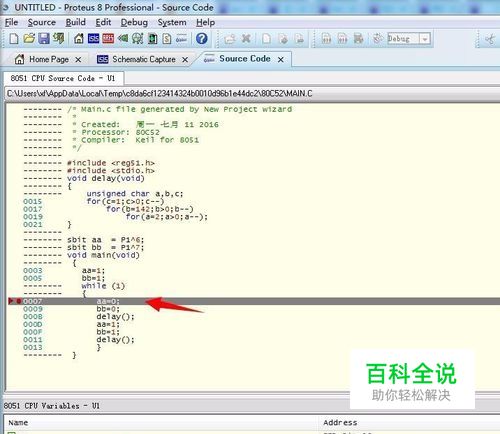The image size is (500, 434).
Task: Click the Project Settings gear icon
Action: [378, 39]
